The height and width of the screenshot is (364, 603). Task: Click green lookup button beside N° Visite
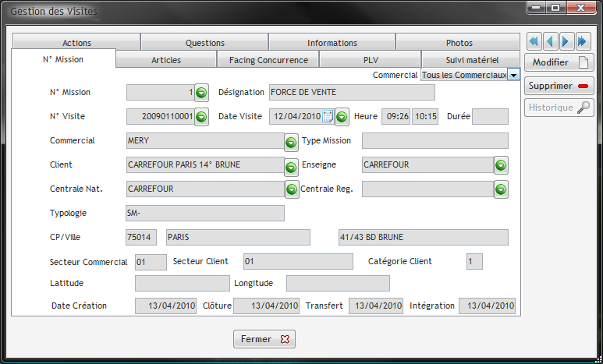click(x=201, y=117)
